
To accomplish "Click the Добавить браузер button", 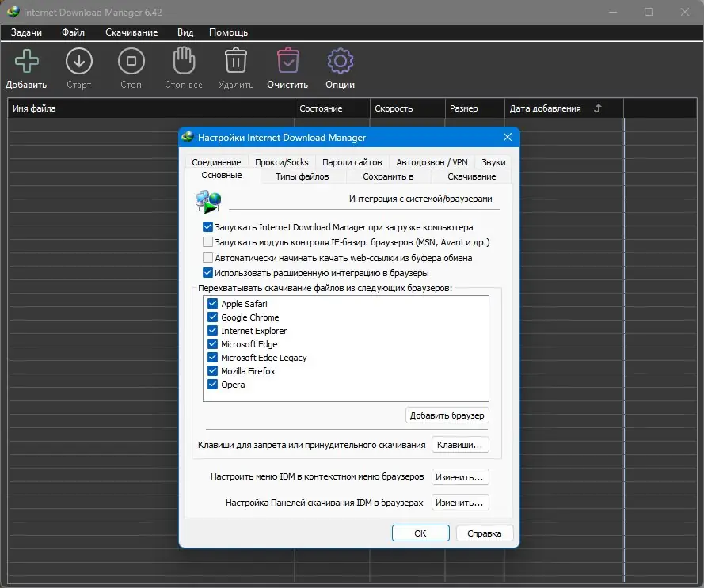I will point(446,415).
